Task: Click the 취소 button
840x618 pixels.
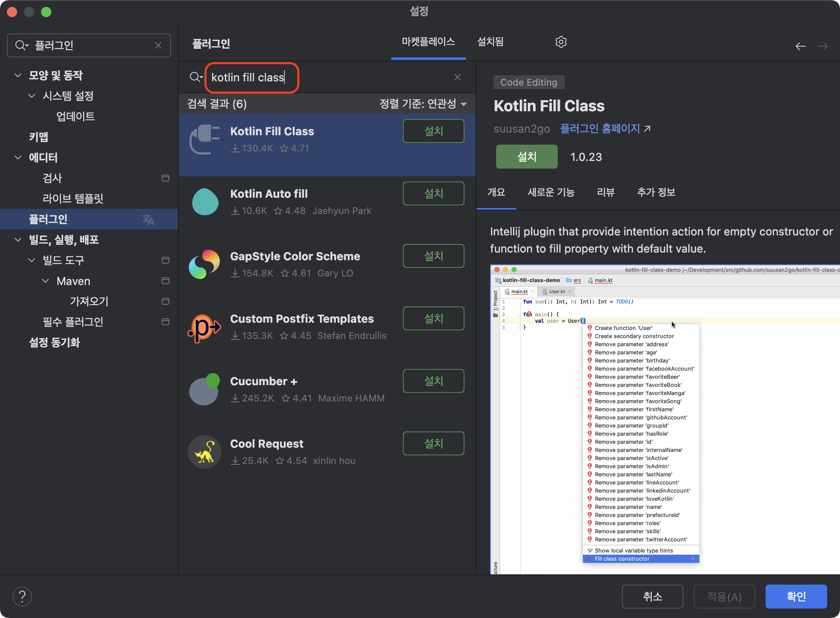Action: click(x=652, y=597)
